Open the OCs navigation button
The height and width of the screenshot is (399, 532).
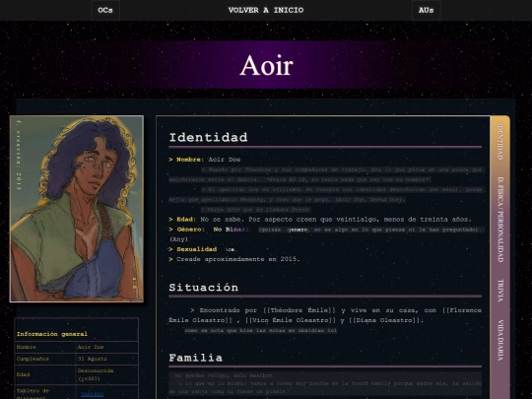tap(105, 10)
